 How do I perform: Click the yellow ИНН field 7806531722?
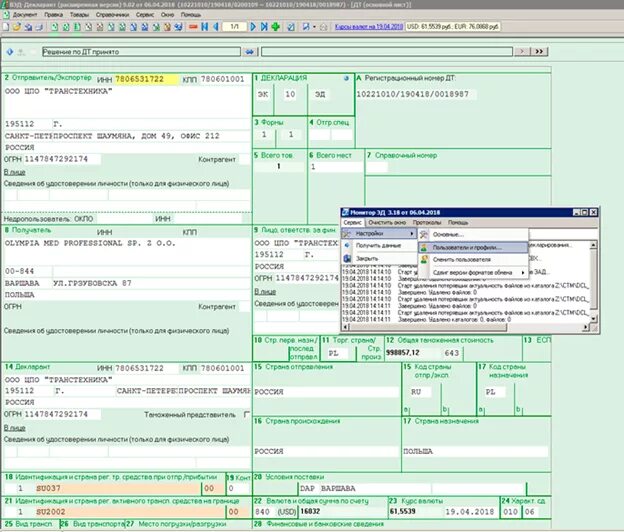click(x=146, y=79)
